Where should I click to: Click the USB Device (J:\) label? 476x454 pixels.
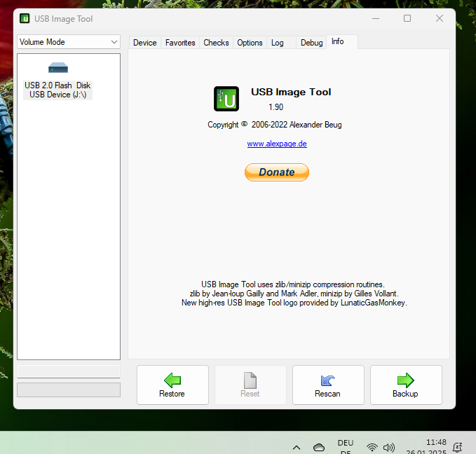(58, 95)
